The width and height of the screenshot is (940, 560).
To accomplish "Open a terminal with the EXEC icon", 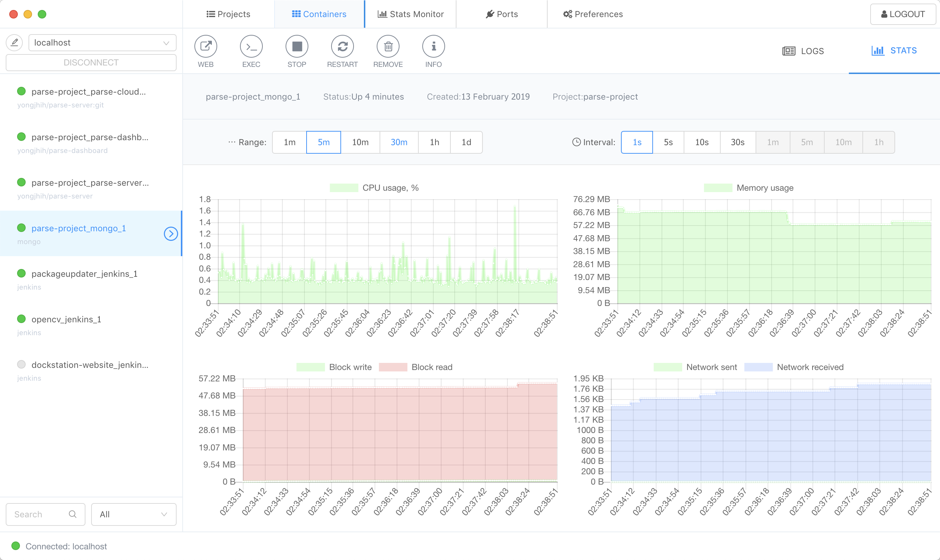I will [251, 46].
